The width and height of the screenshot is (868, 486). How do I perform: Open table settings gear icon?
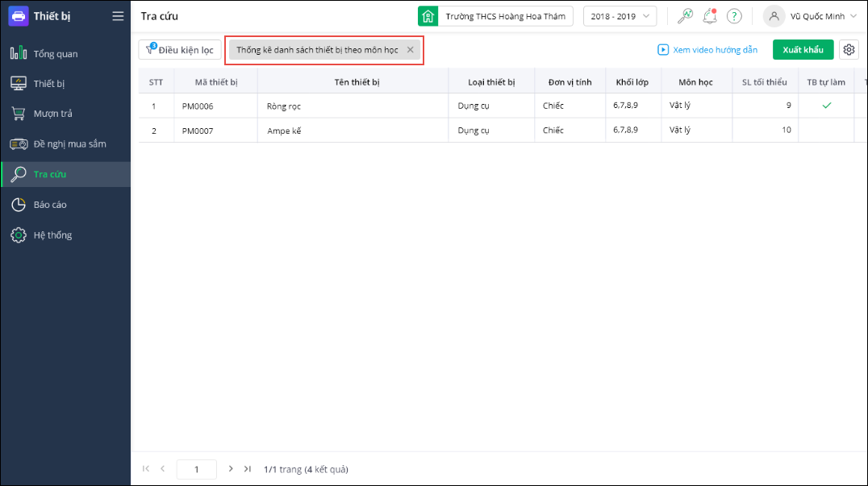(849, 50)
